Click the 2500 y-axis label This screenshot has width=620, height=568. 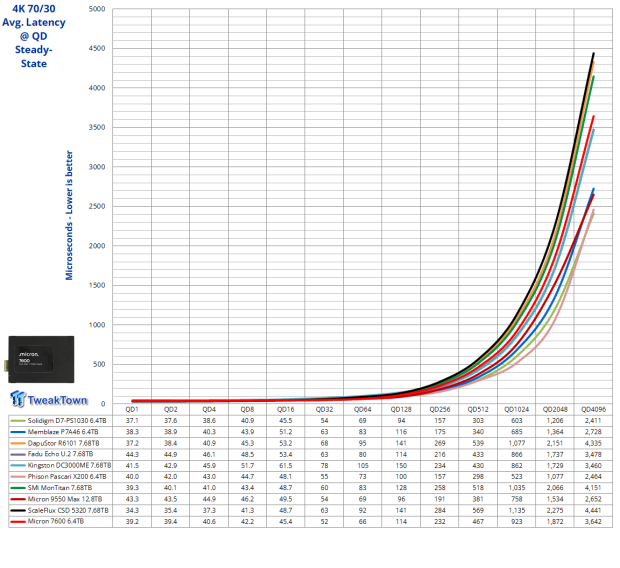pyautogui.click(x=97, y=206)
